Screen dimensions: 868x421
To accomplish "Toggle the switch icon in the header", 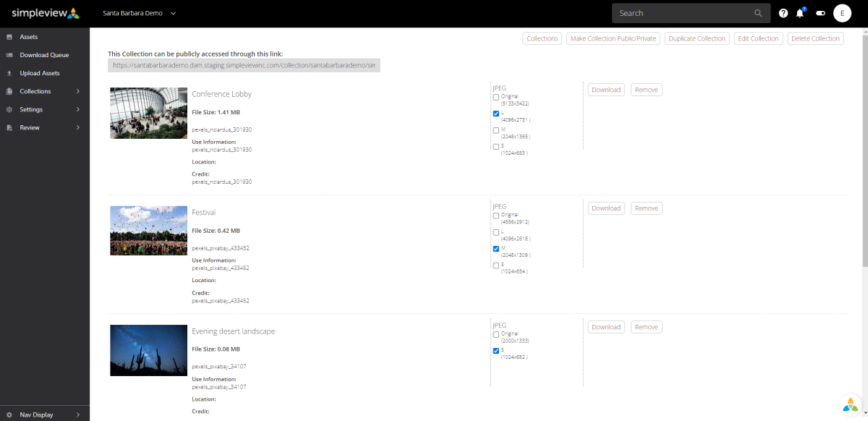I will click(x=820, y=13).
